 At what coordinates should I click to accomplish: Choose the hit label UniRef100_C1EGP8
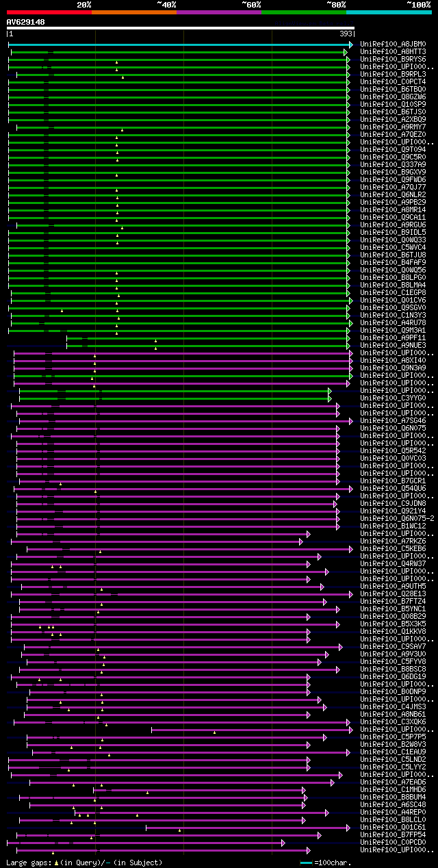pyautogui.click(x=394, y=293)
